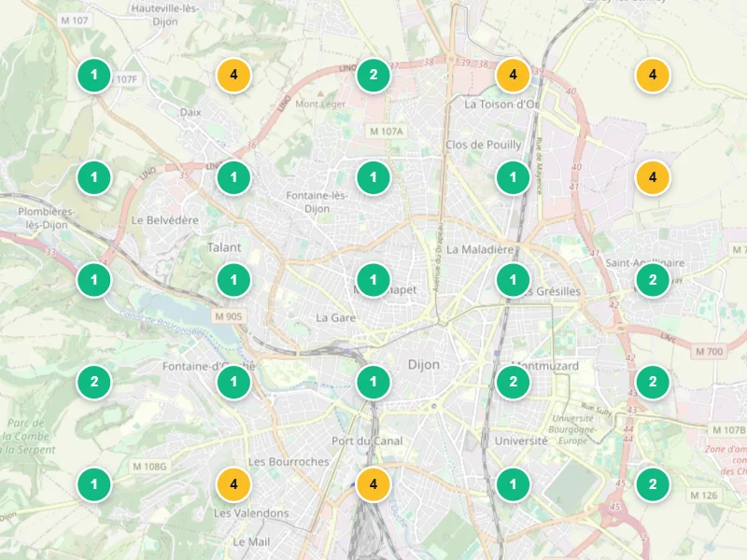Expand yellow cluster 4 below Port du Canal
747x560 pixels.
373,484
